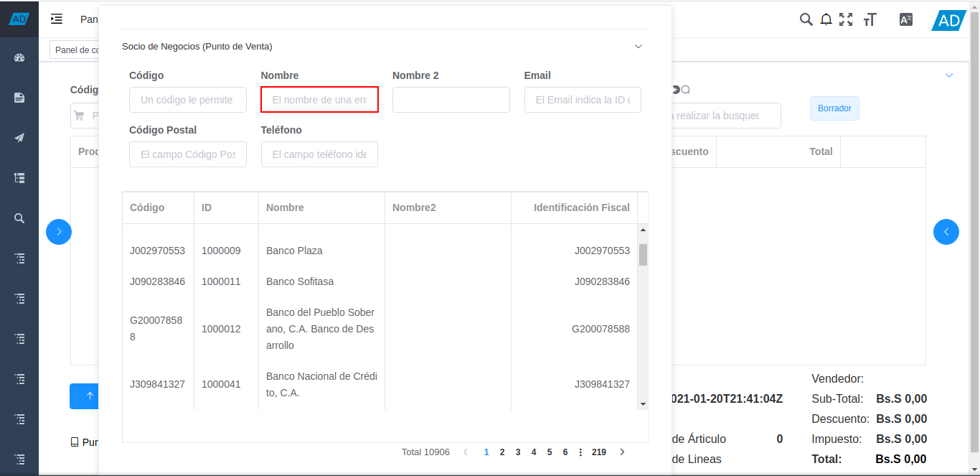Image resolution: width=980 pixels, height=476 pixels.
Task: Select the Banco Nacional de Crédito row
Action: 380,384
